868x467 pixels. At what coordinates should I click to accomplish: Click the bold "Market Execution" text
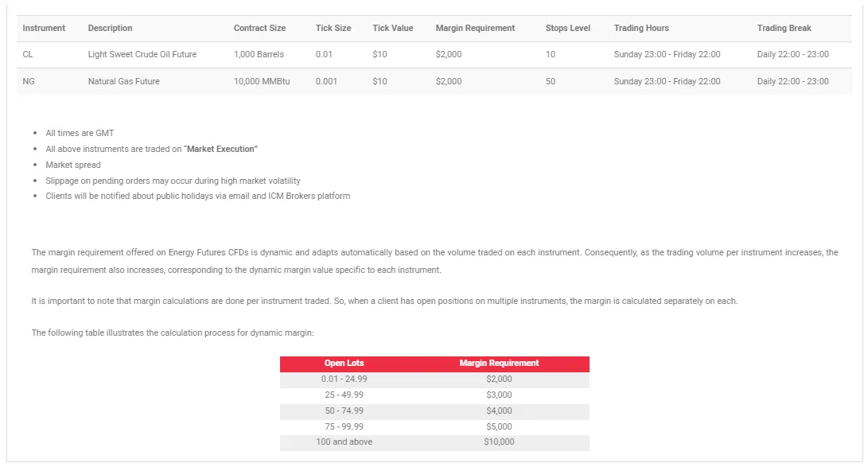click(x=221, y=149)
